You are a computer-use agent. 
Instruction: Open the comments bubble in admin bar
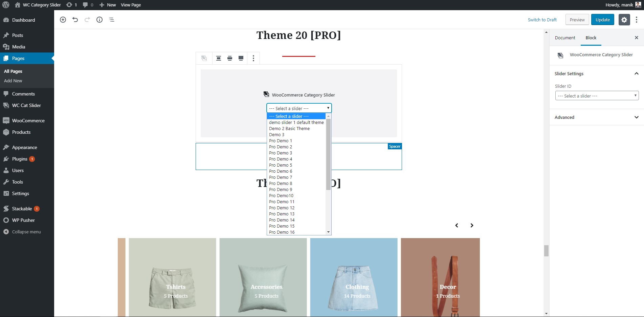[x=88, y=5]
